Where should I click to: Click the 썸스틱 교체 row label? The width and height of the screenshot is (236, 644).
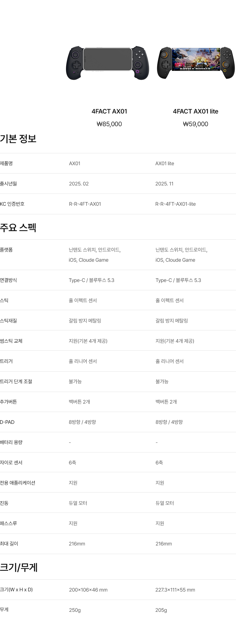[x=11, y=341]
